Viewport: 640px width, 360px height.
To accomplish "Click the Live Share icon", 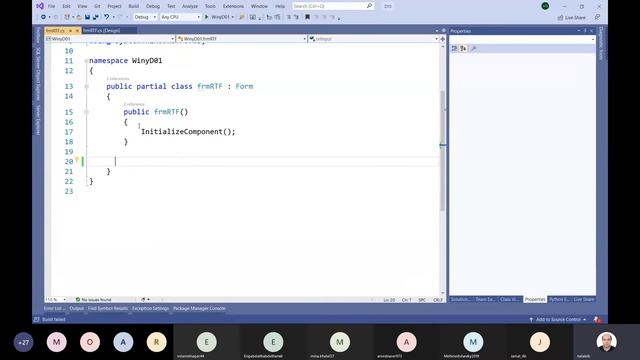I will (x=560, y=18).
